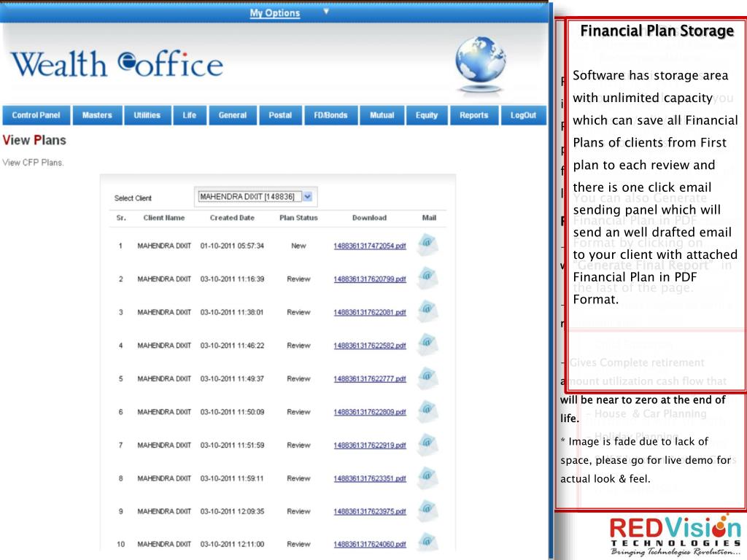This screenshot has width=747, height=560.
Task: Open the Postal menu
Action: 280,115
